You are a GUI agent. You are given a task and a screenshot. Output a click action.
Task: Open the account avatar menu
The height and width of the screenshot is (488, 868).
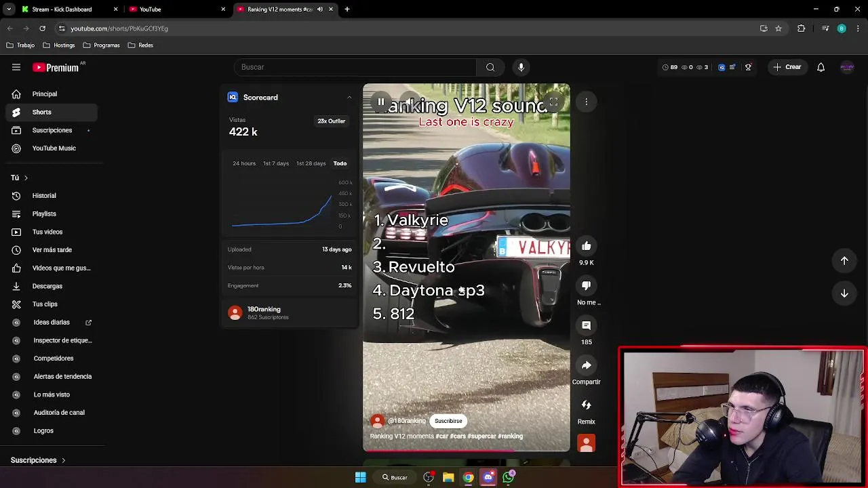[x=847, y=67]
